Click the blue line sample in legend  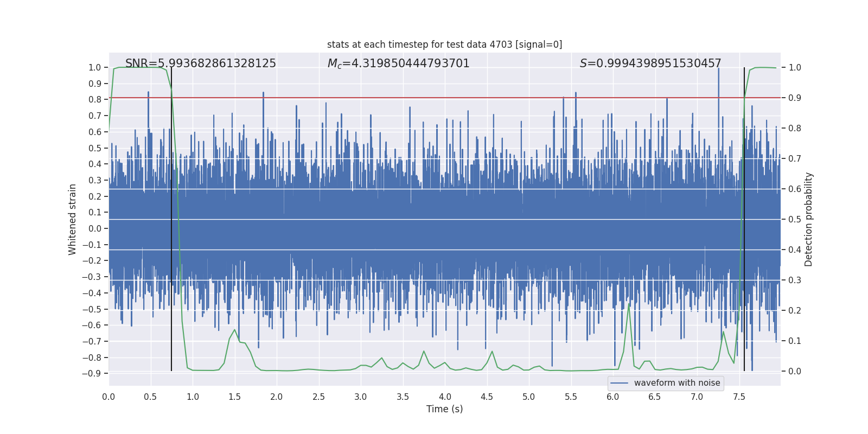[620, 383]
